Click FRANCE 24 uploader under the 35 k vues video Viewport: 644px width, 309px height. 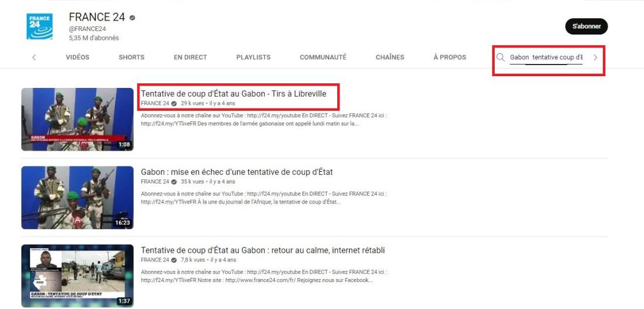coord(155,181)
